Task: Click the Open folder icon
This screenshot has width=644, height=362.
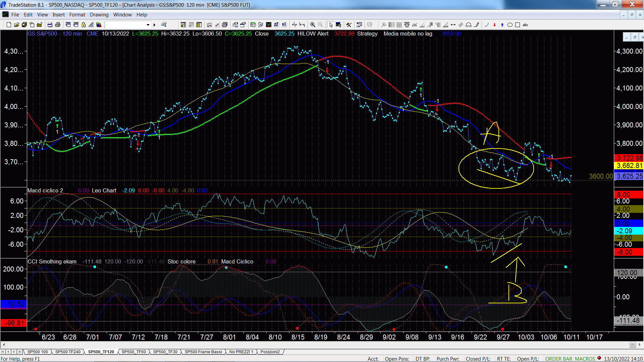Action: tap(16, 25)
